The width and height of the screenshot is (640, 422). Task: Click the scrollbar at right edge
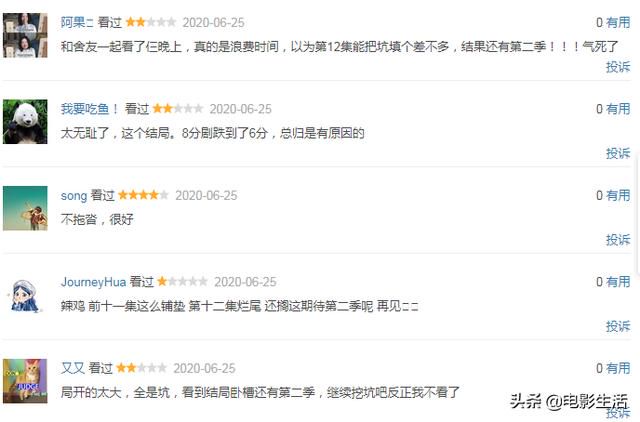[x=638, y=216]
